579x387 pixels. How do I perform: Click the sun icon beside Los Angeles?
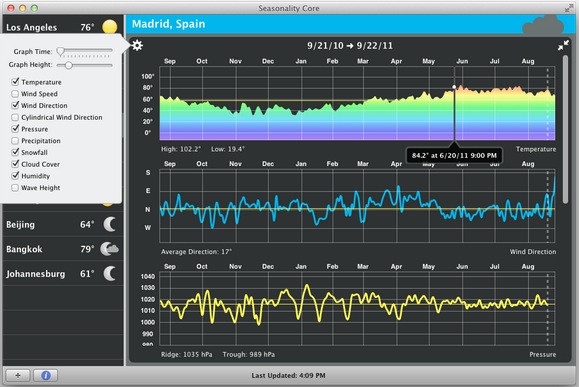click(x=110, y=27)
